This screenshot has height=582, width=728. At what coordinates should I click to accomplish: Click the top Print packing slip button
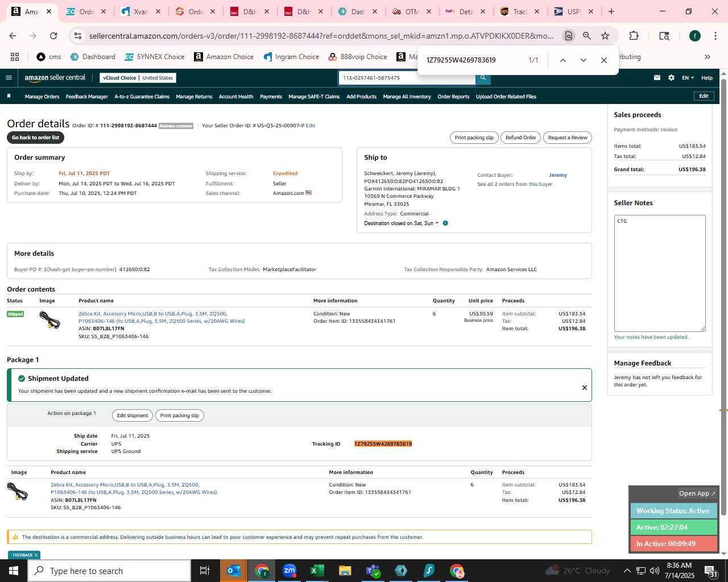point(474,138)
